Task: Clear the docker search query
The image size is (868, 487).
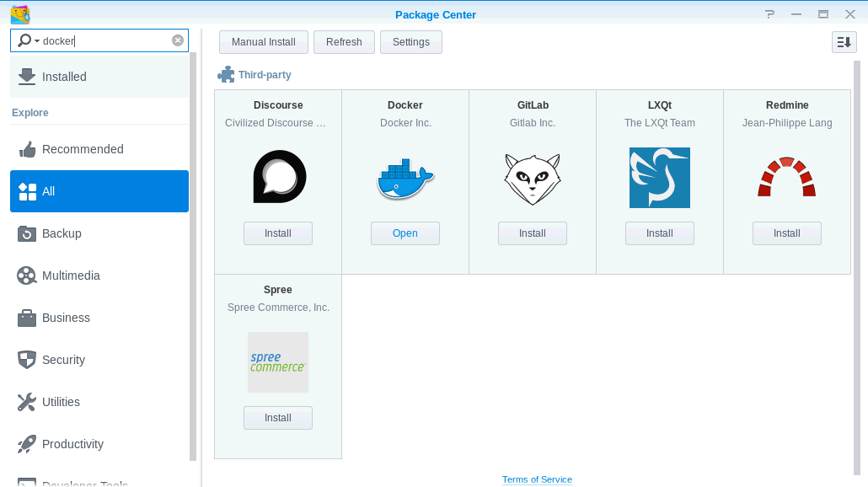Action: tap(177, 40)
